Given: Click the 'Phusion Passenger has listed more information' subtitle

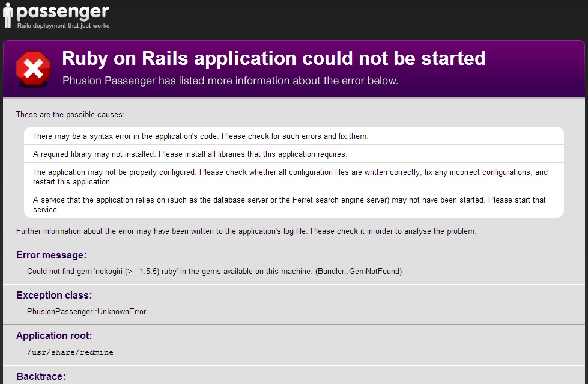Looking at the screenshot, I should (230, 81).
